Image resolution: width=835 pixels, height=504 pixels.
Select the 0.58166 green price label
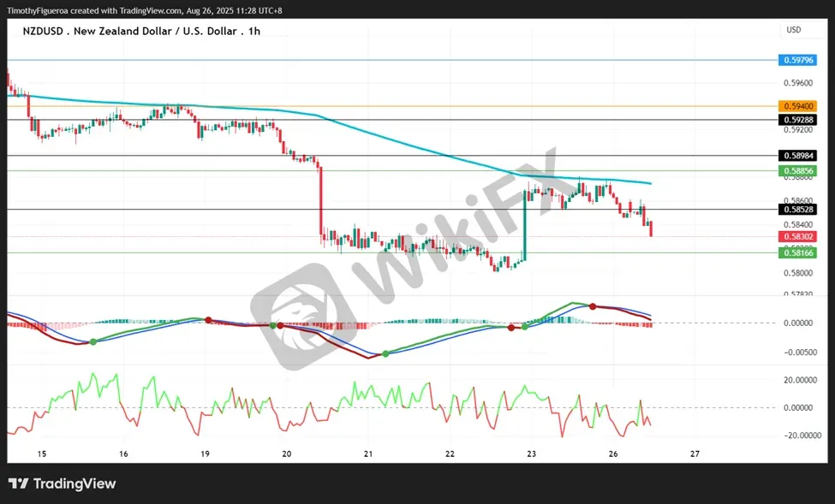797,252
